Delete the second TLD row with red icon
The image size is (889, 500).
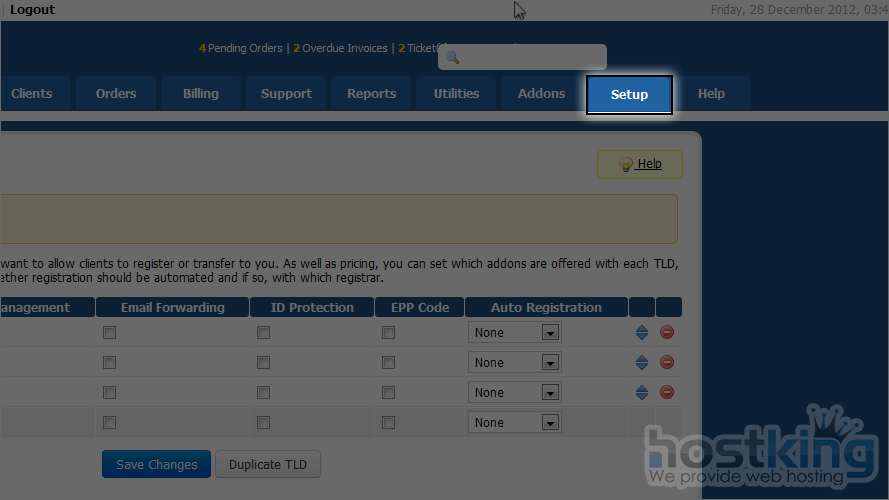[667, 363]
